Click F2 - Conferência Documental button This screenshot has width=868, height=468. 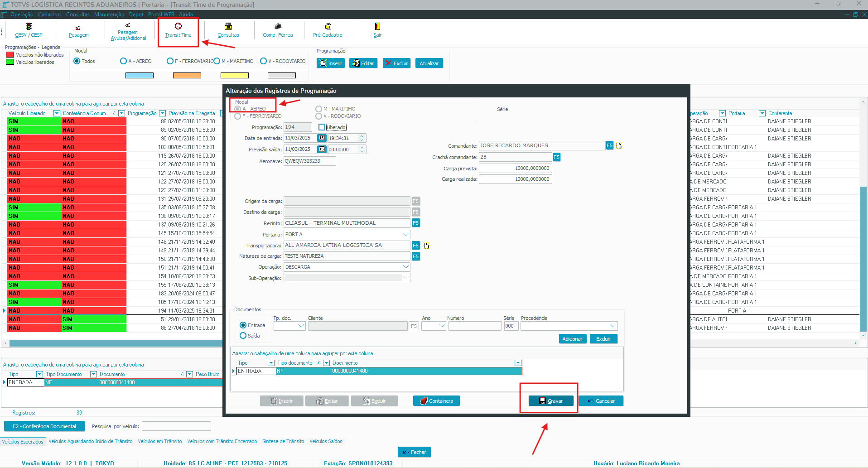44,426
